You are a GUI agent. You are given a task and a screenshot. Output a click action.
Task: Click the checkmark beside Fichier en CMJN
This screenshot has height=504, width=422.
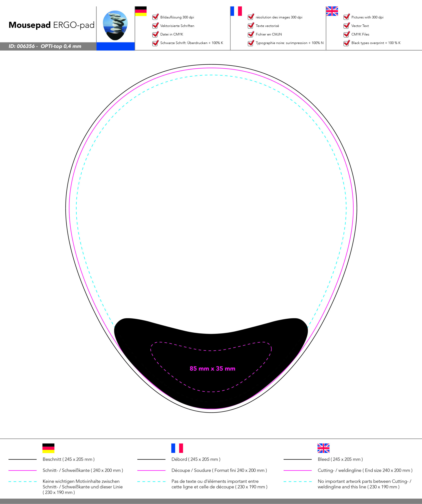tap(251, 34)
